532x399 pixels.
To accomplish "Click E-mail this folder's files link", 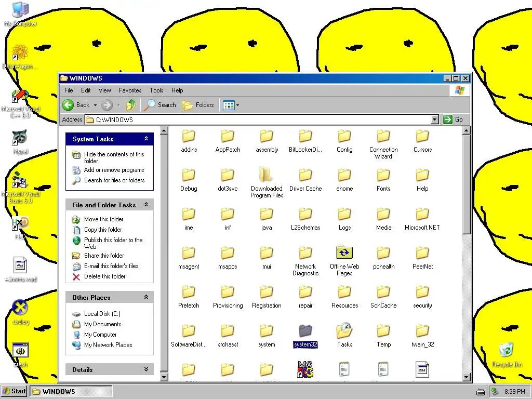I will click(111, 266).
